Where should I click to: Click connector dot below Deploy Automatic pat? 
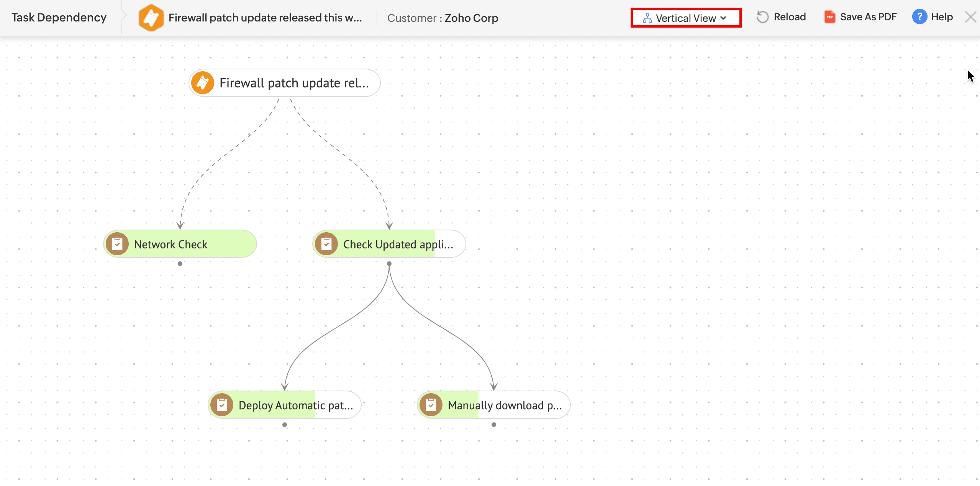[285, 425]
